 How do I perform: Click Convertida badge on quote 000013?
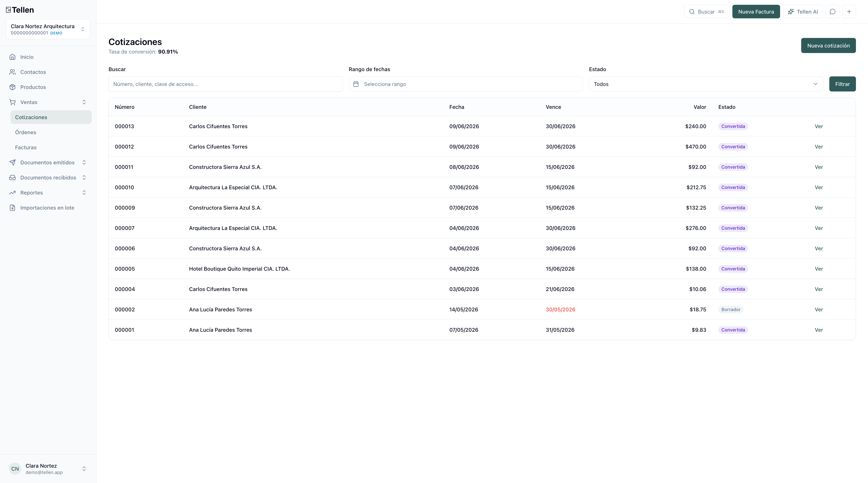pyautogui.click(x=733, y=126)
